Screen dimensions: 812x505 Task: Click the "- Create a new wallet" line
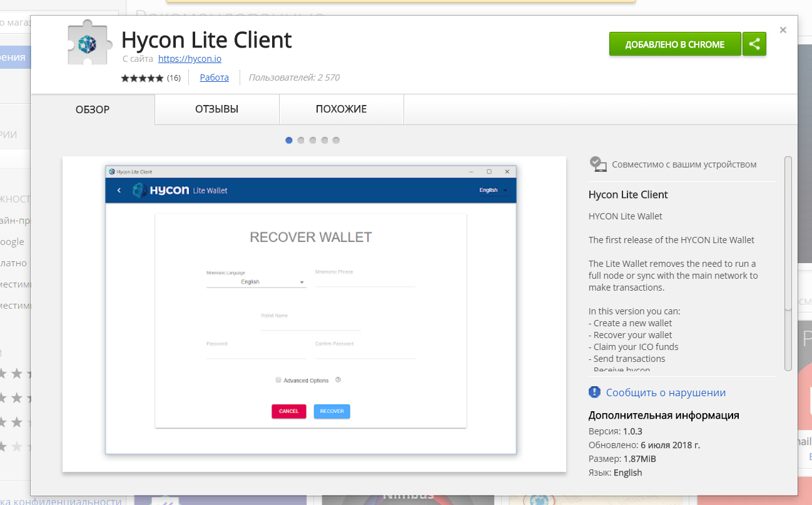click(631, 323)
